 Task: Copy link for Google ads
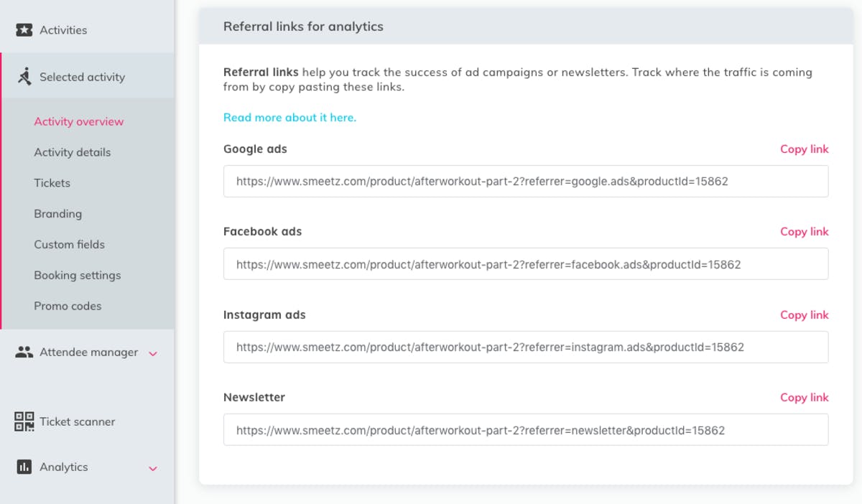805,149
